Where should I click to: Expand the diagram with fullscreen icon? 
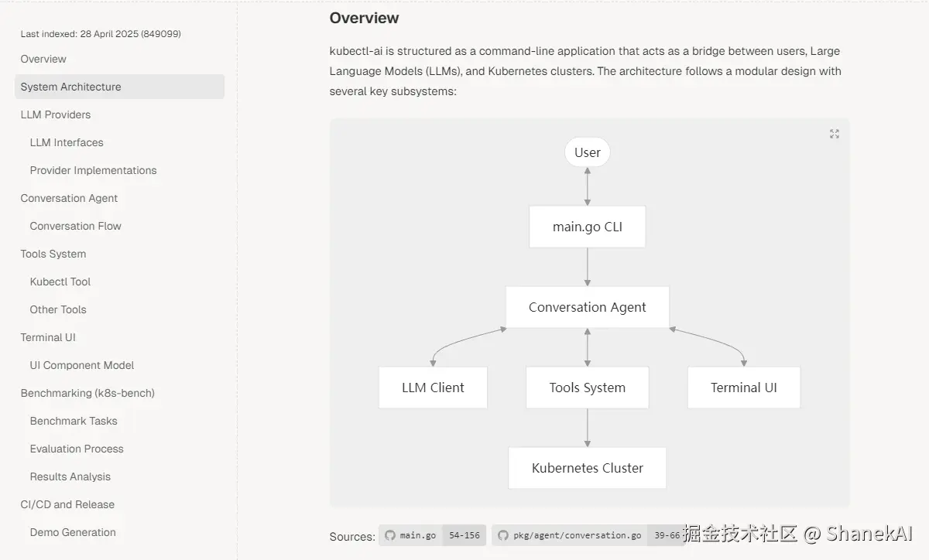[834, 134]
